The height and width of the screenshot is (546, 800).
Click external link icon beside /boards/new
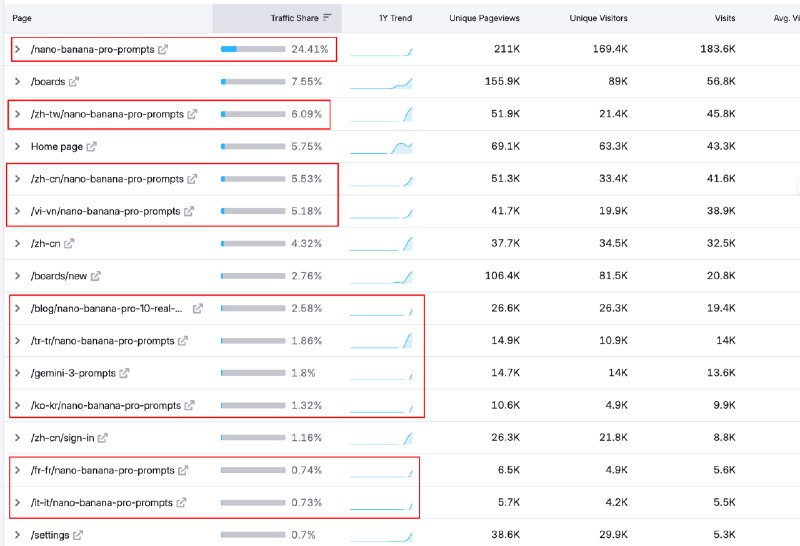pos(96,276)
